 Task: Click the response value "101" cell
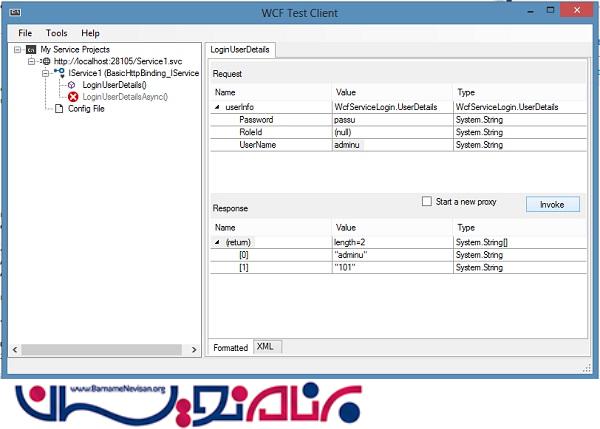coord(392,268)
